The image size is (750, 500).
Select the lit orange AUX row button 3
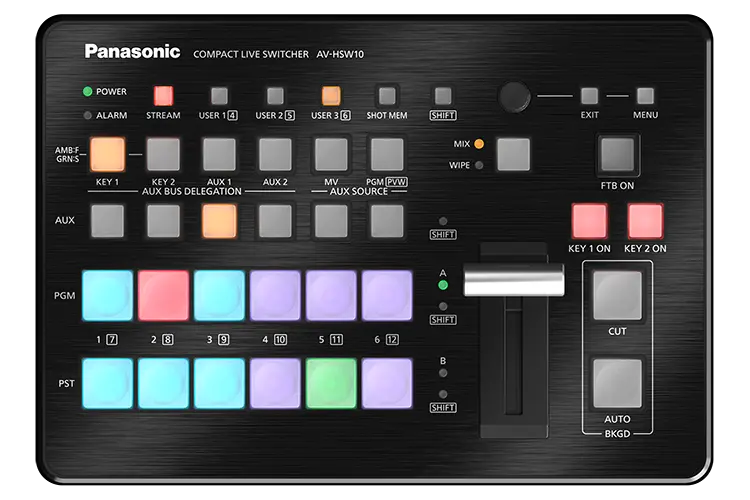pyautogui.click(x=219, y=221)
